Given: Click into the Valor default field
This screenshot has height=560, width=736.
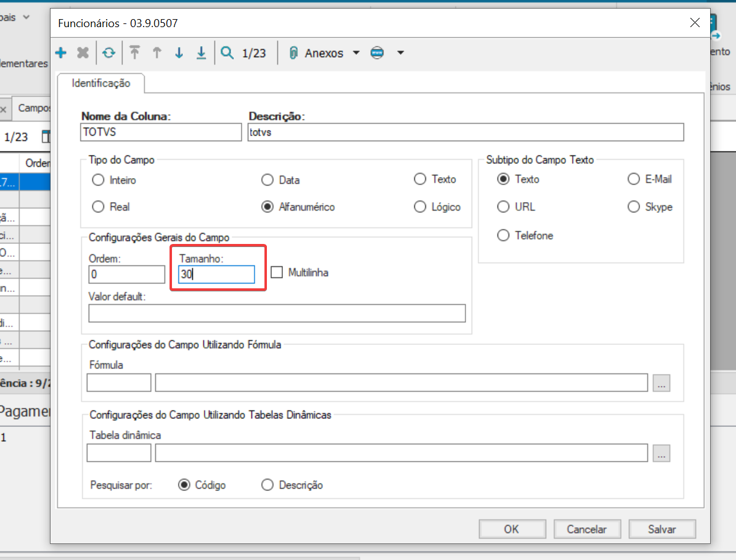Looking at the screenshot, I should (277, 314).
